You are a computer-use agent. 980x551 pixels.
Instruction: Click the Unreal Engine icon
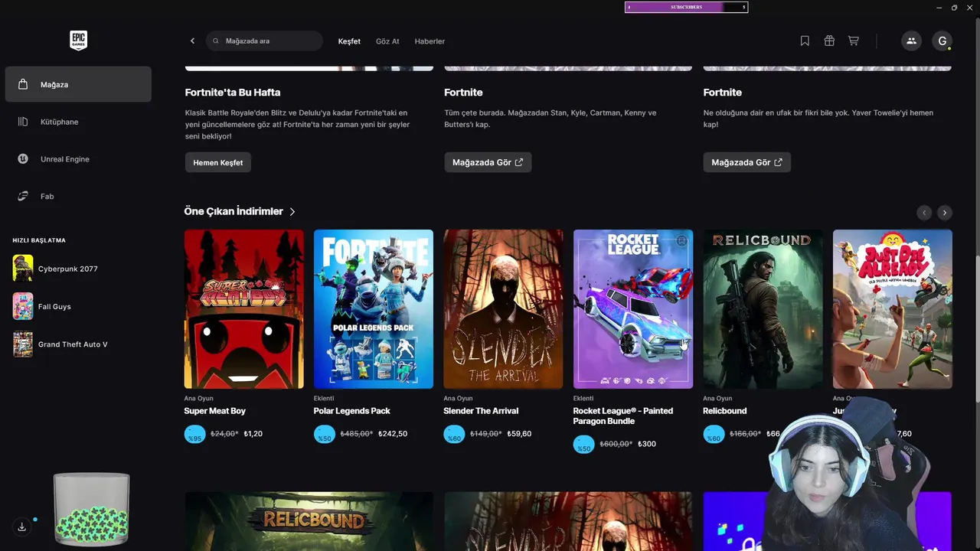pos(23,158)
